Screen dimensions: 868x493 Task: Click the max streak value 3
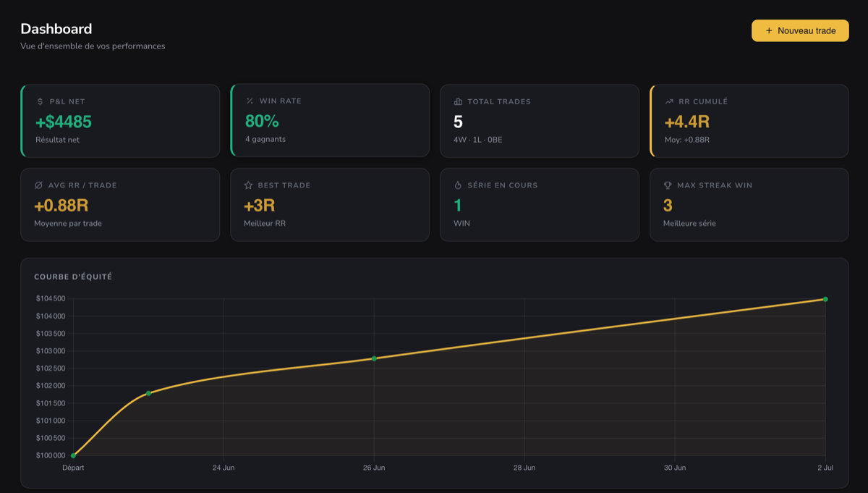668,206
